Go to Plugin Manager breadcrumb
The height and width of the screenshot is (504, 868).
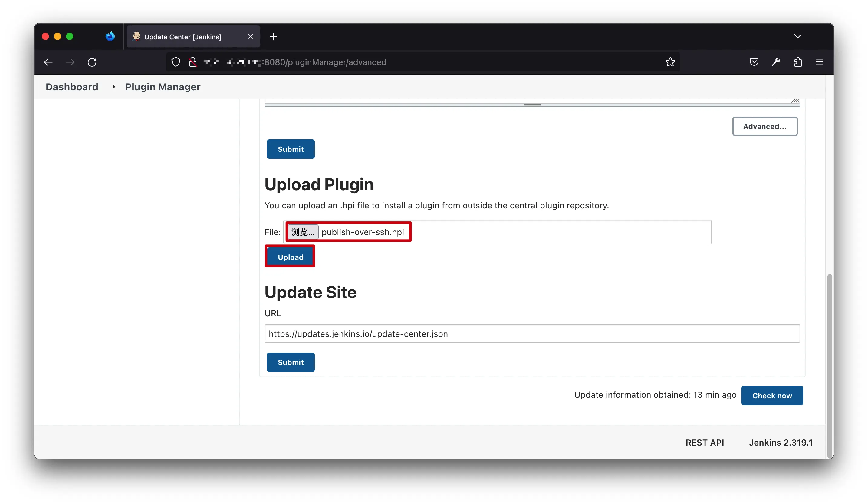(163, 87)
